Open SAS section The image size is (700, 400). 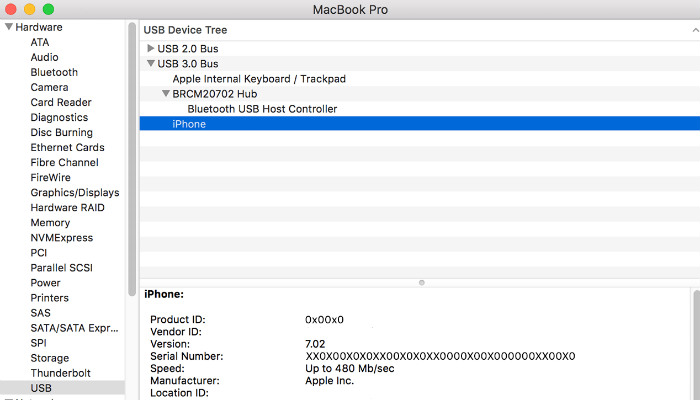(x=40, y=313)
